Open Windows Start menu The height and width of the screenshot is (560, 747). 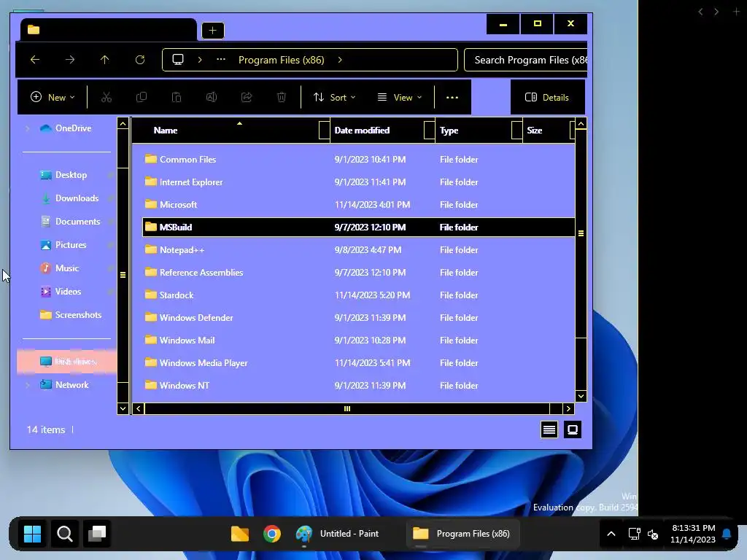(x=32, y=534)
